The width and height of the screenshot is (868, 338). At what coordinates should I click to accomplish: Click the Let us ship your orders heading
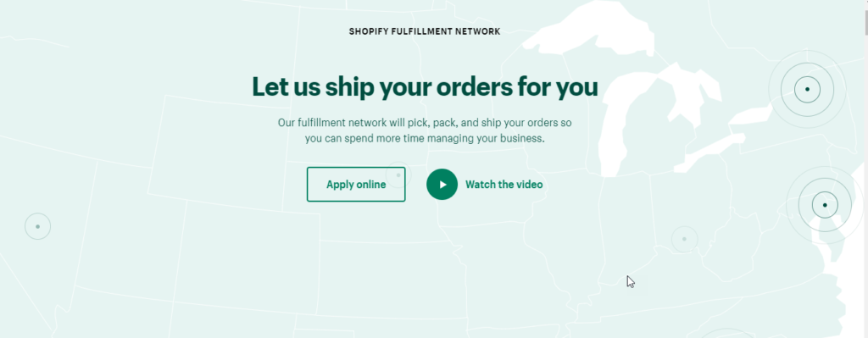click(426, 87)
